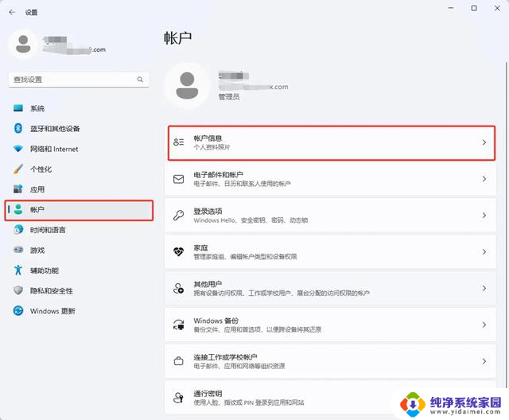Expand Windows 备份 chevron

coord(484,325)
